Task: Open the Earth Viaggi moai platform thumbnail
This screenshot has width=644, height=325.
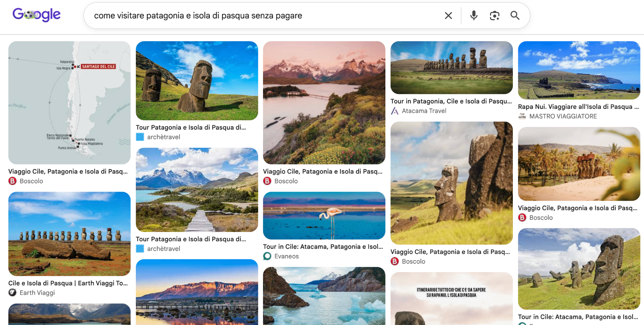Action: 69,234
